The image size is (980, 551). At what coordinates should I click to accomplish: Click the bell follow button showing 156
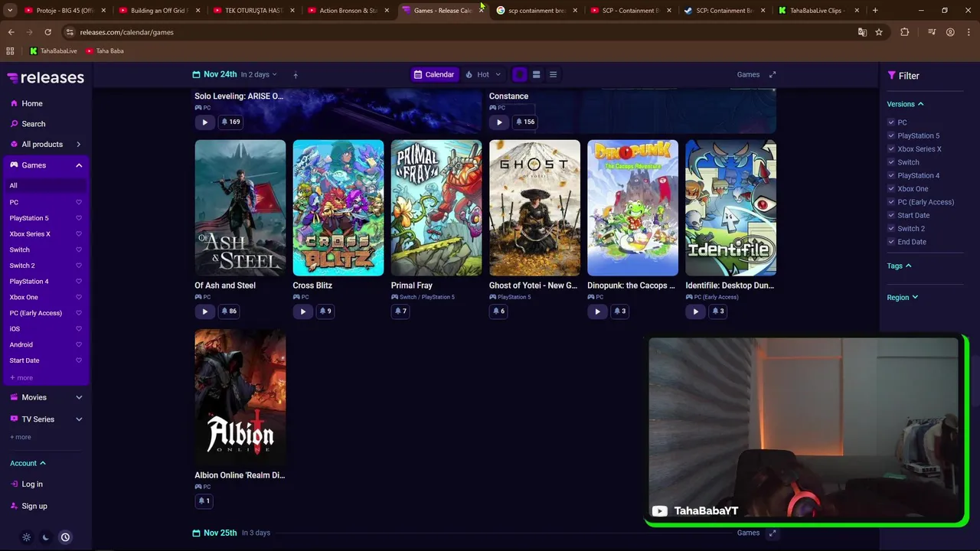coord(525,122)
